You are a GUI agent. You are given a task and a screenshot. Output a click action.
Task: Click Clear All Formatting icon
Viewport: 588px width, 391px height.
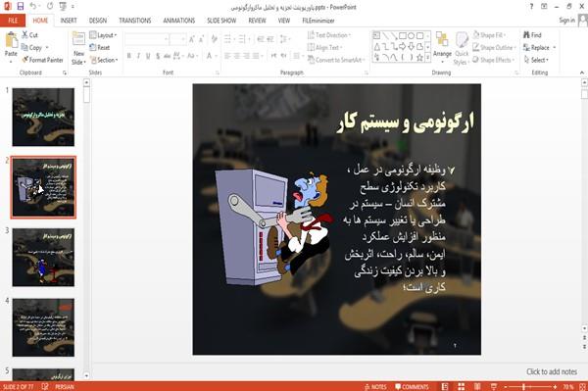214,39
